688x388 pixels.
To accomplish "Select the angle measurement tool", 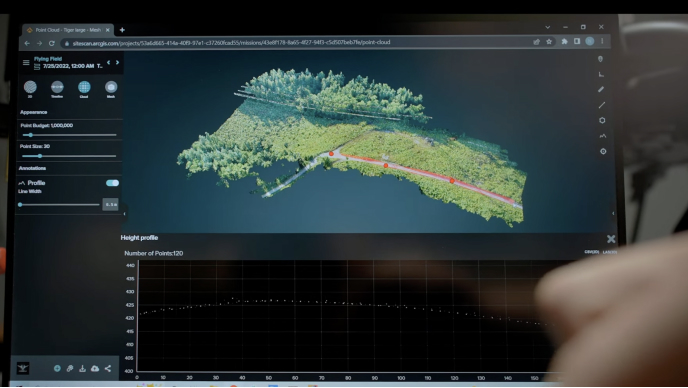I will coord(601,74).
